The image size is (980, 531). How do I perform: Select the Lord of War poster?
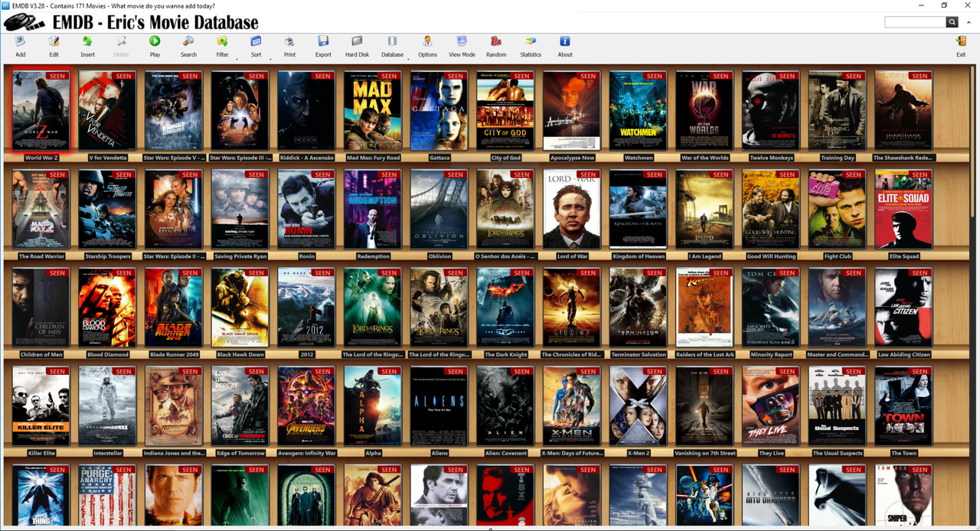pyautogui.click(x=572, y=210)
